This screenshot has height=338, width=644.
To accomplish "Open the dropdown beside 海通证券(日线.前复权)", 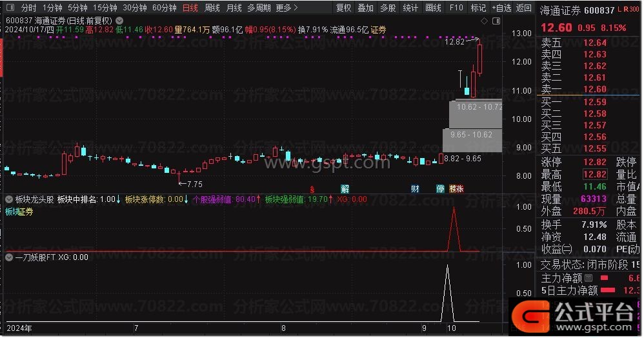I will (x=119, y=20).
